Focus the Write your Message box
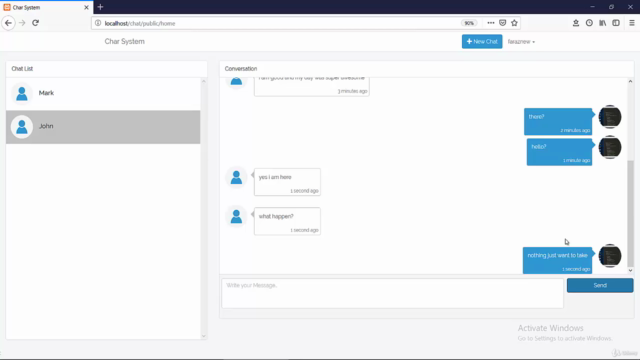This screenshot has height=360, width=640. [x=393, y=293]
